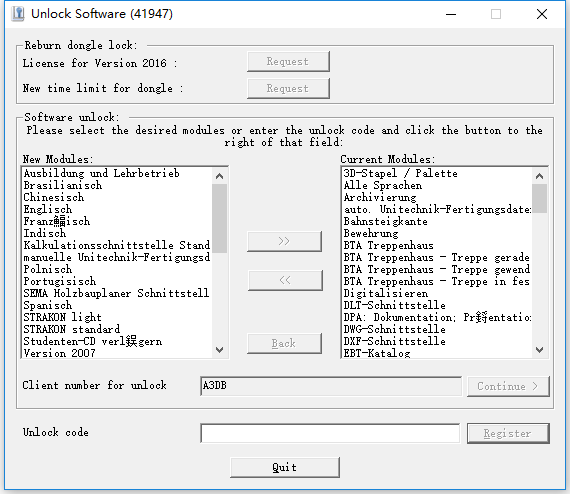Click the >> move modules button
The image size is (570, 494).
click(x=284, y=241)
